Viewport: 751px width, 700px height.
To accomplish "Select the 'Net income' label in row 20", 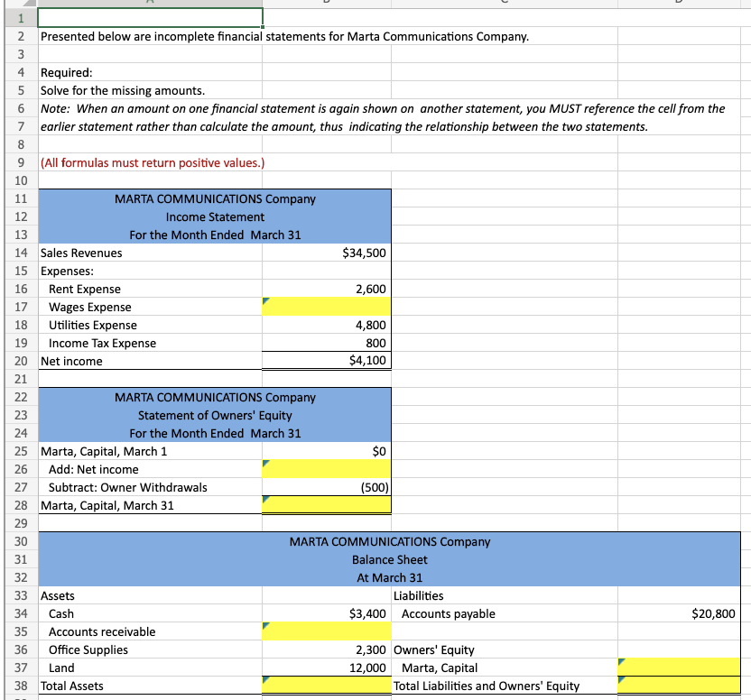I will pyautogui.click(x=71, y=361).
